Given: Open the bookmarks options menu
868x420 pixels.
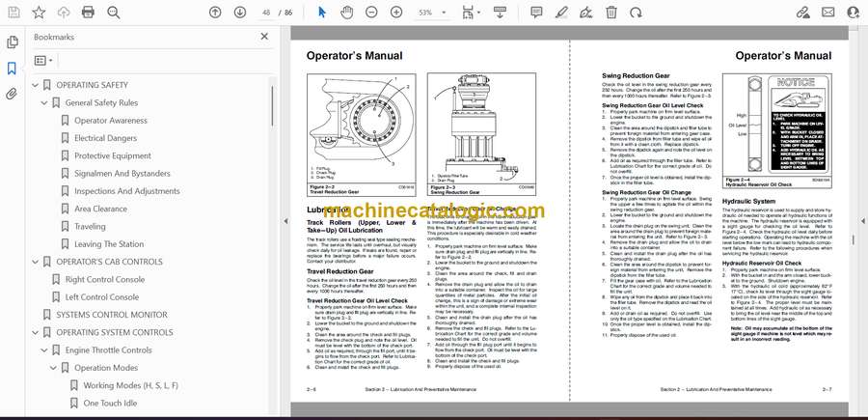Looking at the screenshot, I should click(x=43, y=61).
